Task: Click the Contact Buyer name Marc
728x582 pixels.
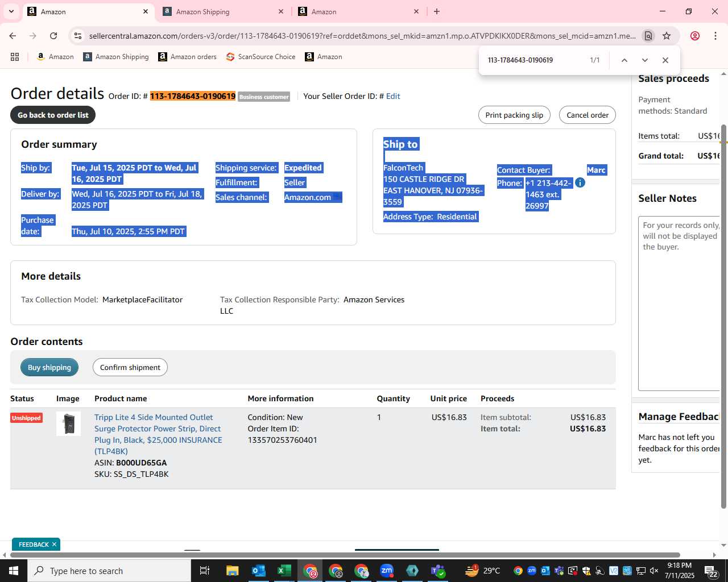Action: [596, 170]
